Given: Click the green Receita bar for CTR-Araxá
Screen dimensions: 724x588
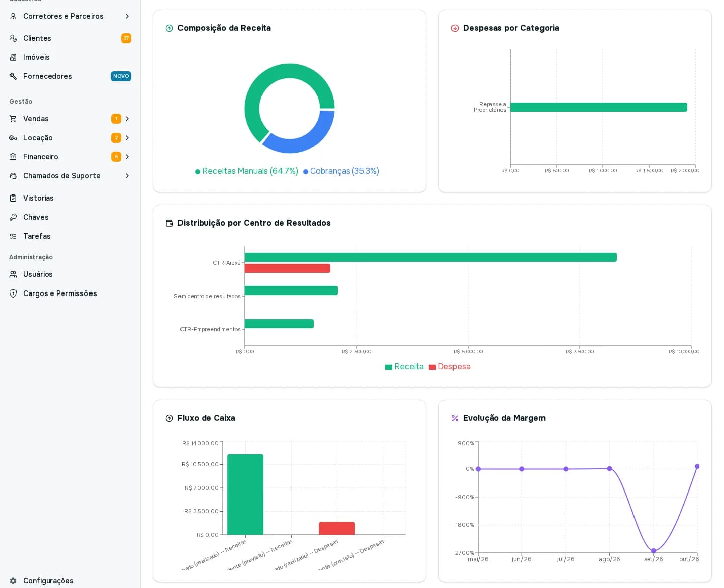Looking at the screenshot, I should [x=431, y=257].
